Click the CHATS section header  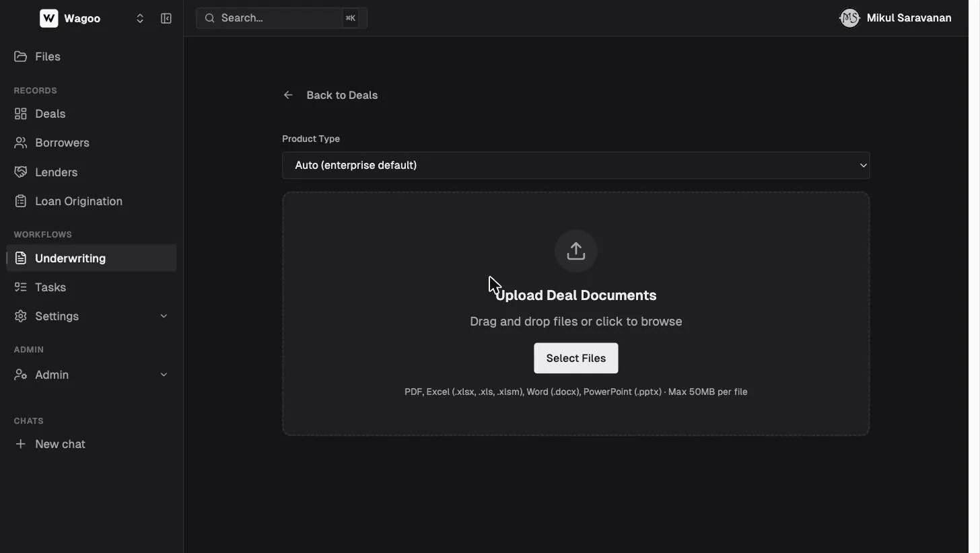28,420
